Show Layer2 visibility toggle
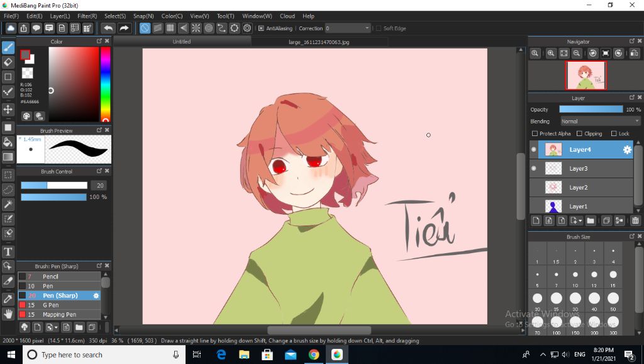 coord(534,187)
